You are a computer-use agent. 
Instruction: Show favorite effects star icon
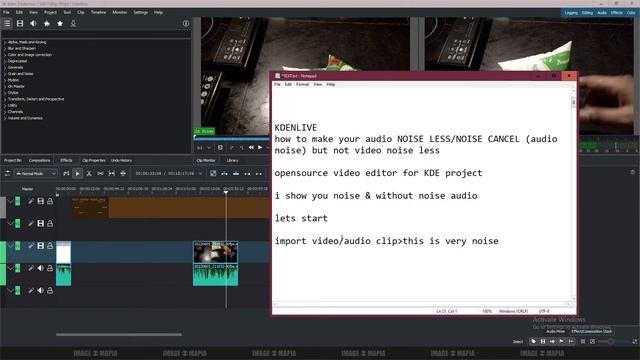point(60,24)
